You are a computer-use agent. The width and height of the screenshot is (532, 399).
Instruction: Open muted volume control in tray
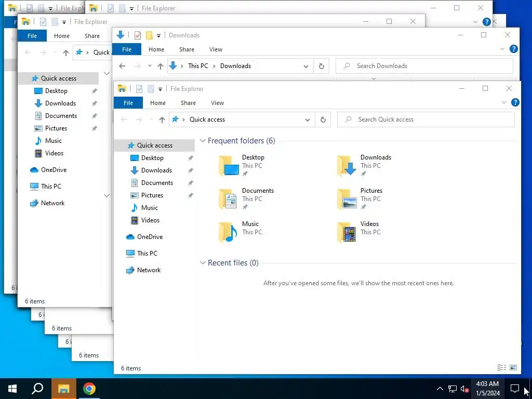click(464, 389)
